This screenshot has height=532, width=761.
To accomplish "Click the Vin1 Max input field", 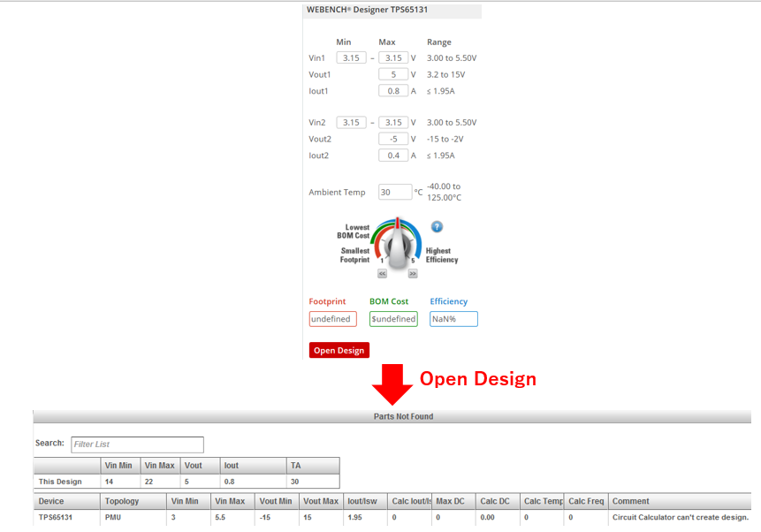I will click(393, 57).
